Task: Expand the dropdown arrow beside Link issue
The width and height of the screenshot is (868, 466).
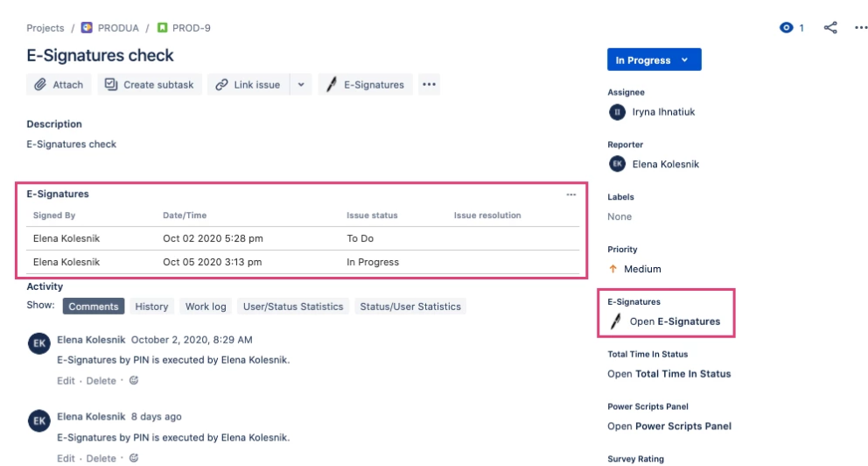Action: [301, 85]
